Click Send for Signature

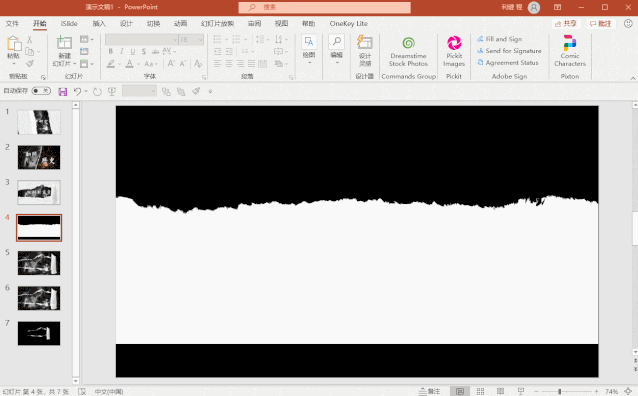click(509, 51)
